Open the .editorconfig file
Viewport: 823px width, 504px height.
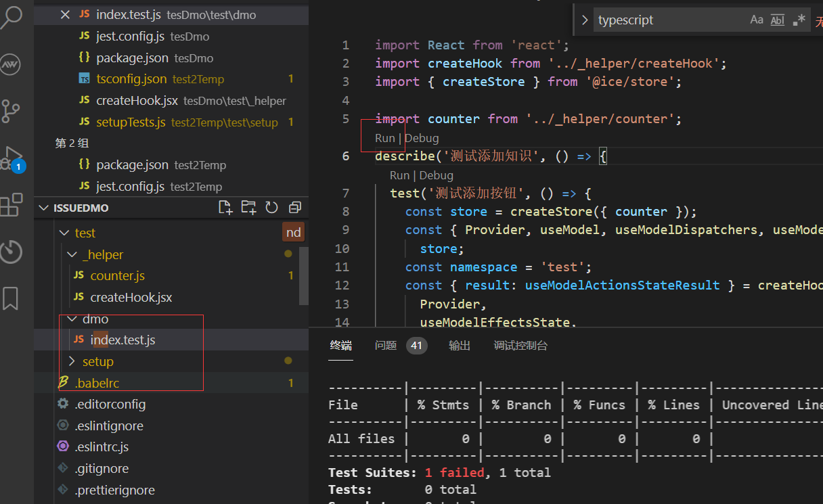(171, 404)
